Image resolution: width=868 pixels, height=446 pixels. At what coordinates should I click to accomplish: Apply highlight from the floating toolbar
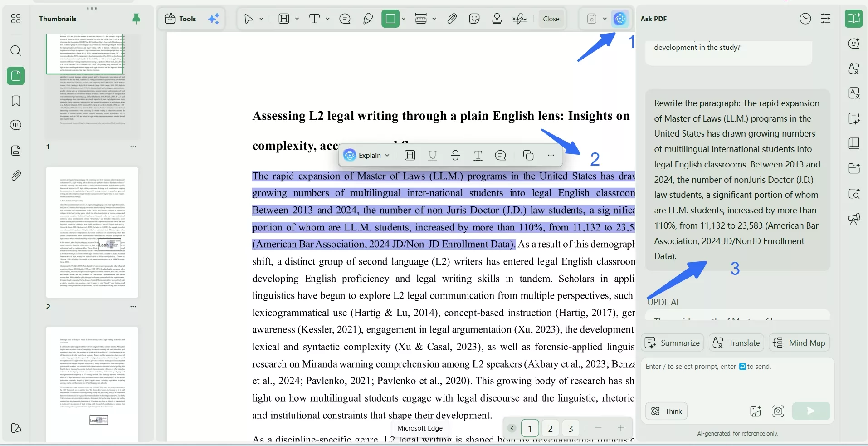[410, 155]
